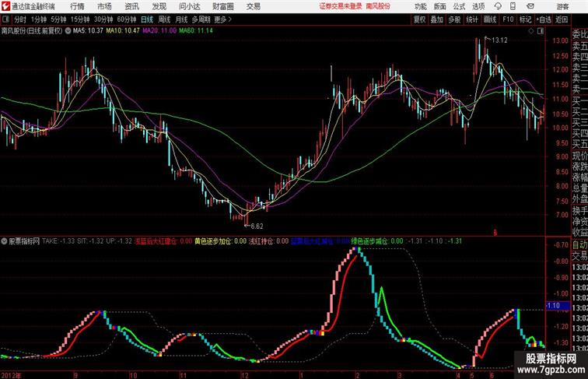Click the MA10: 10.47 indicator label

[x=123, y=31]
